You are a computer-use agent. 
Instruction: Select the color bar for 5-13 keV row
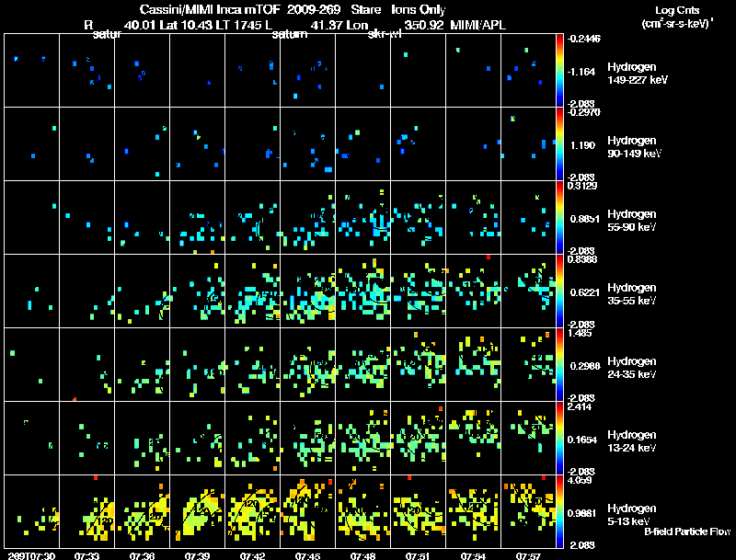(559, 511)
